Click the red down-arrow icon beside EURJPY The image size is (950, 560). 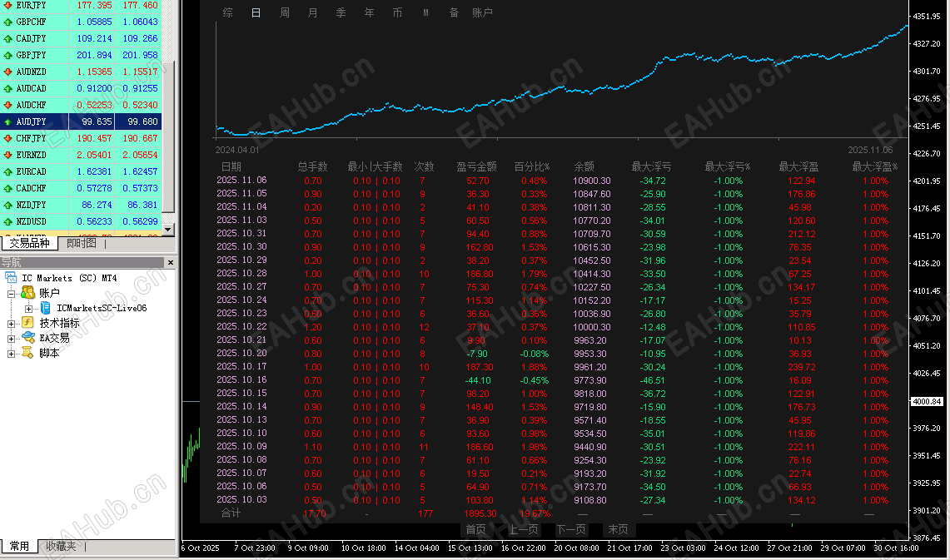[7, 5]
